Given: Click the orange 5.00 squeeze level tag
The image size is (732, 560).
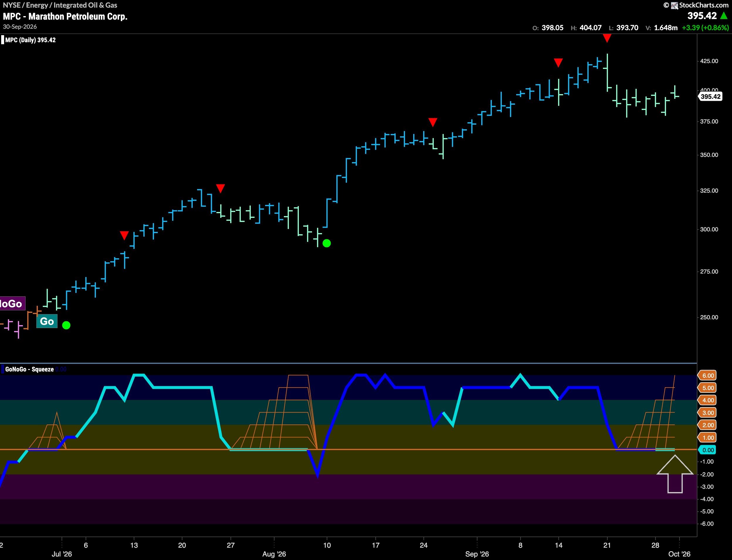Looking at the screenshot, I should click(x=707, y=388).
